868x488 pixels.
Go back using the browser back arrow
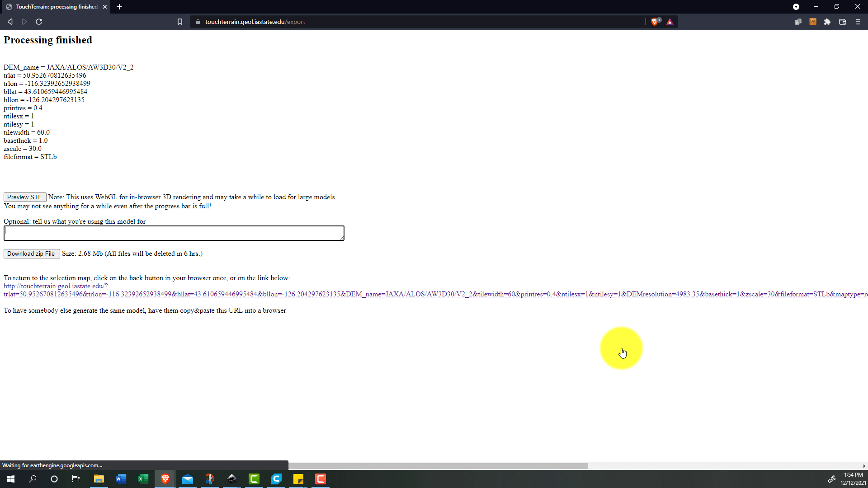pyautogui.click(x=10, y=22)
